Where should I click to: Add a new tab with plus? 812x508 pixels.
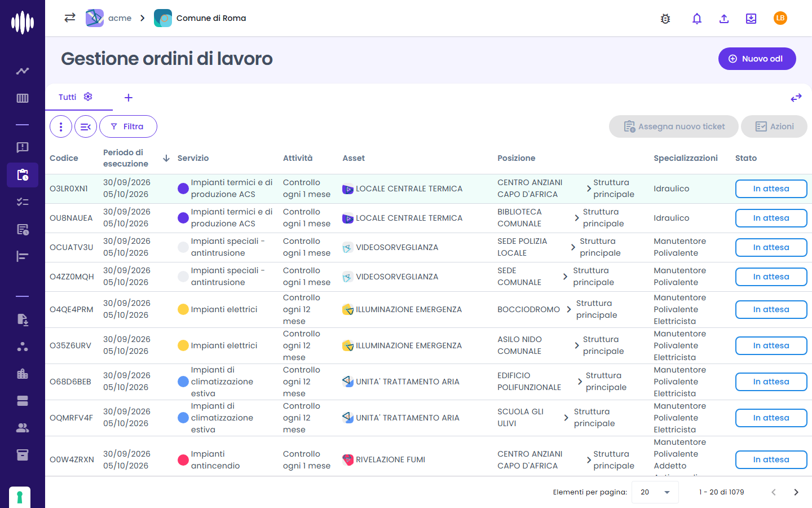click(129, 98)
